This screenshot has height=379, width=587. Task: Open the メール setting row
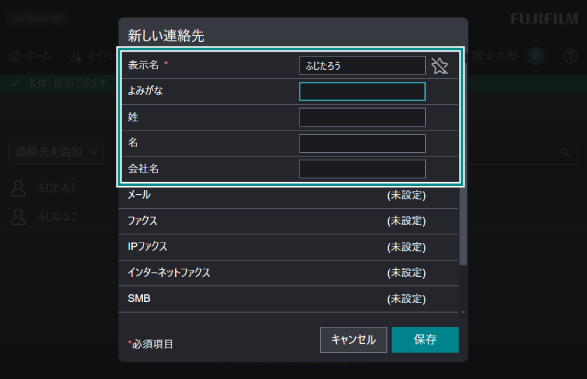288,195
